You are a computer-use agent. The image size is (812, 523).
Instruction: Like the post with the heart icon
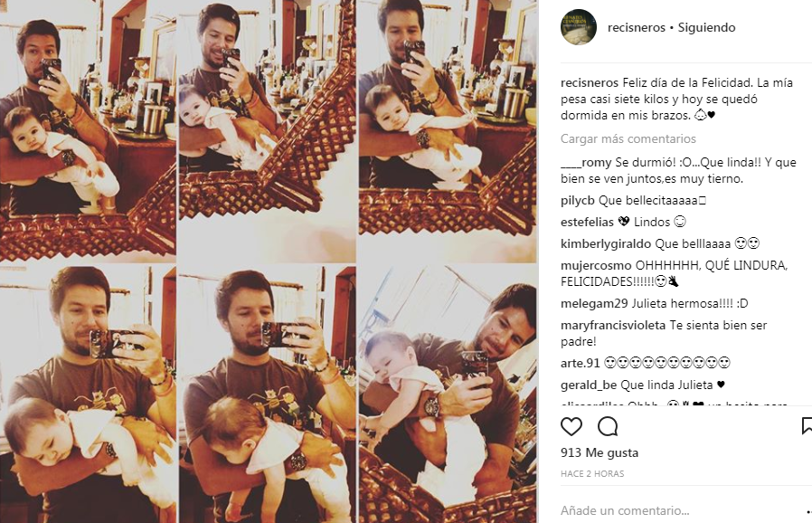[571, 426]
